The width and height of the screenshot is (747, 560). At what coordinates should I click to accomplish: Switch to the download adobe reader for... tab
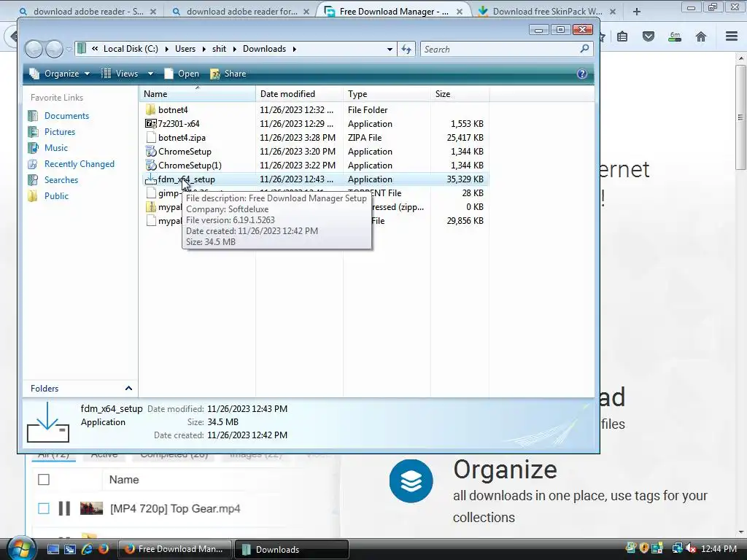click(x=242, y=12)
